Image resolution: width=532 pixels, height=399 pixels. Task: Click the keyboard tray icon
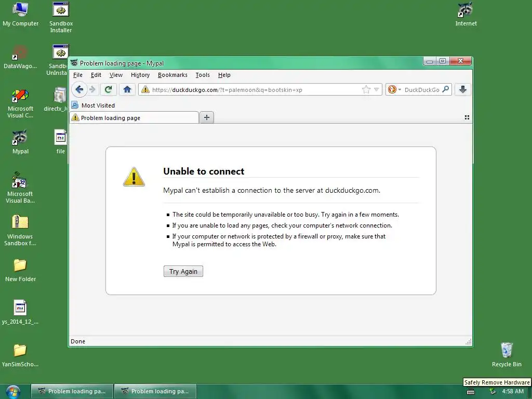(471, 392)
